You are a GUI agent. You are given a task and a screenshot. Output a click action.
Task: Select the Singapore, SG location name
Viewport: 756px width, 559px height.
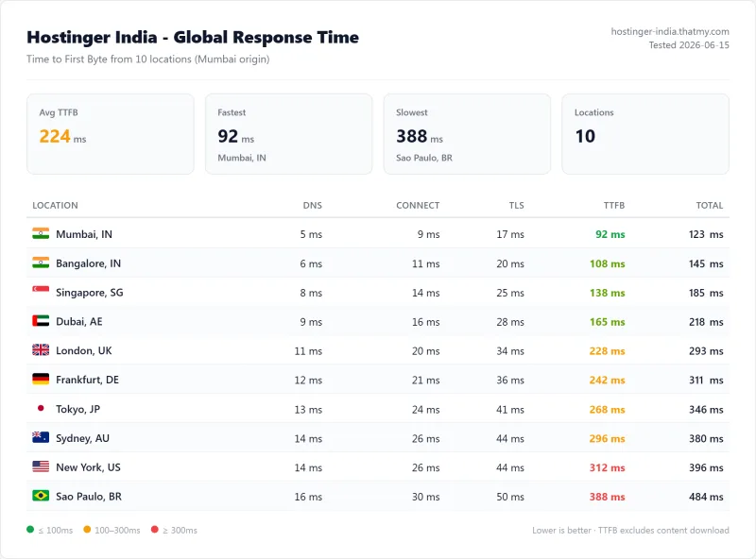(x=89, y=293)
